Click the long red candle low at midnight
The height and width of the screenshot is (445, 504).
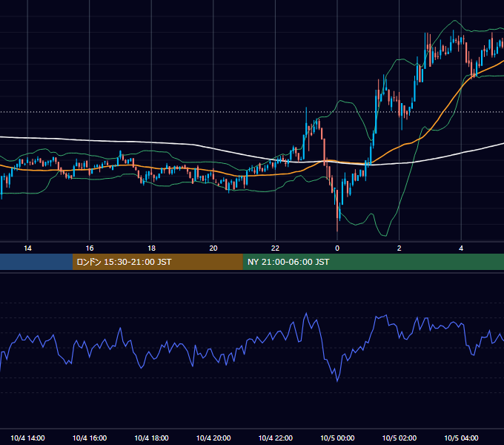[x=337, y=230]
